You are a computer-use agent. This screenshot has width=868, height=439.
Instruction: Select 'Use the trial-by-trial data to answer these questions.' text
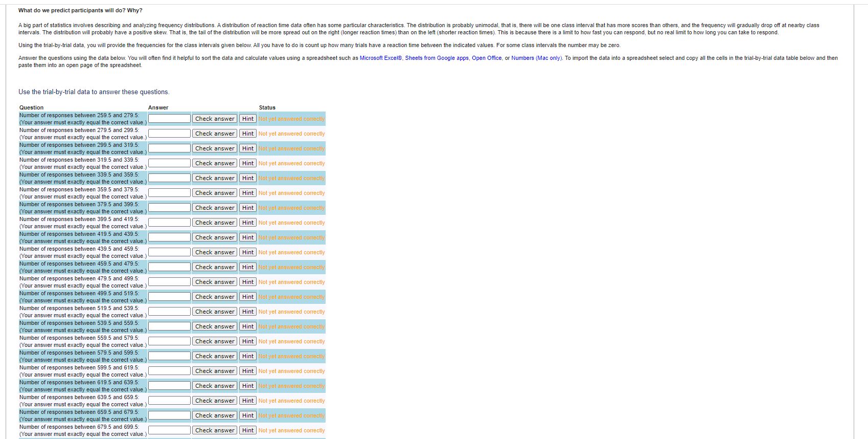tap(94, 92)
